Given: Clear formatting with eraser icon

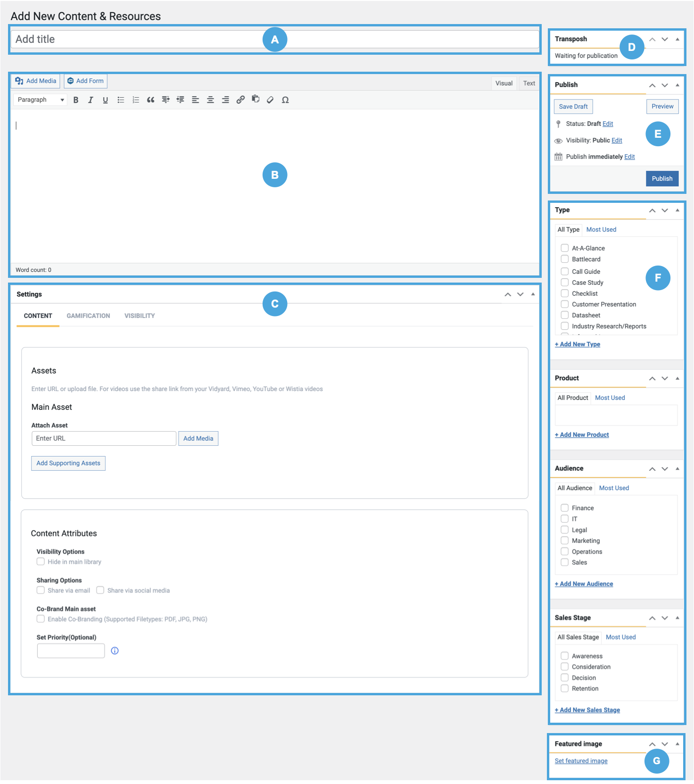Looking at the screenshot, I should click(270, 100).
